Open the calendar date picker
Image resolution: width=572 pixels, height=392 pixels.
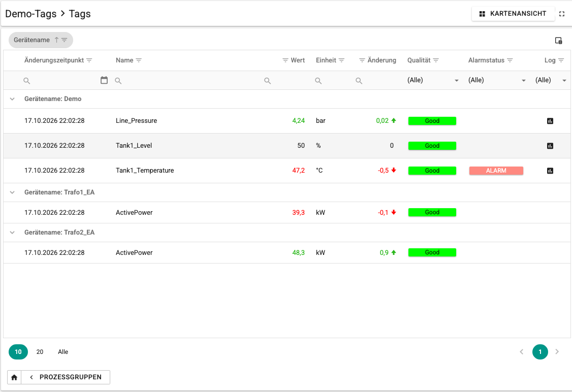pos(104,80)
